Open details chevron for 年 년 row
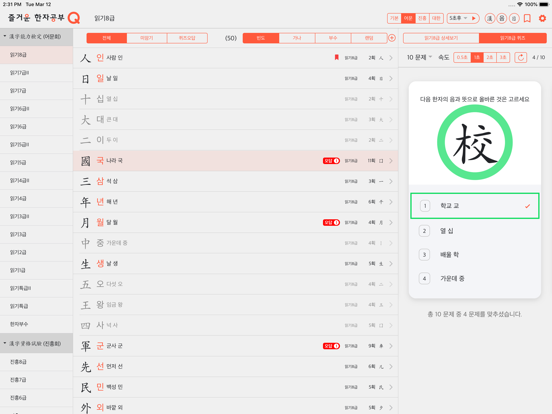 pyautogui.click(x=391, y=202)
